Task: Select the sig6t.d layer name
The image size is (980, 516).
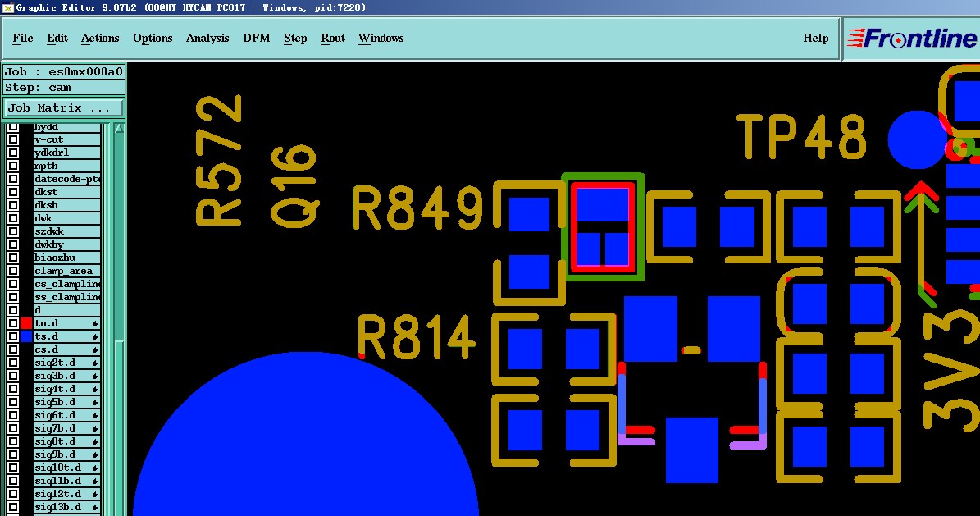Action: pyautogui.click(x=67, y=415)
